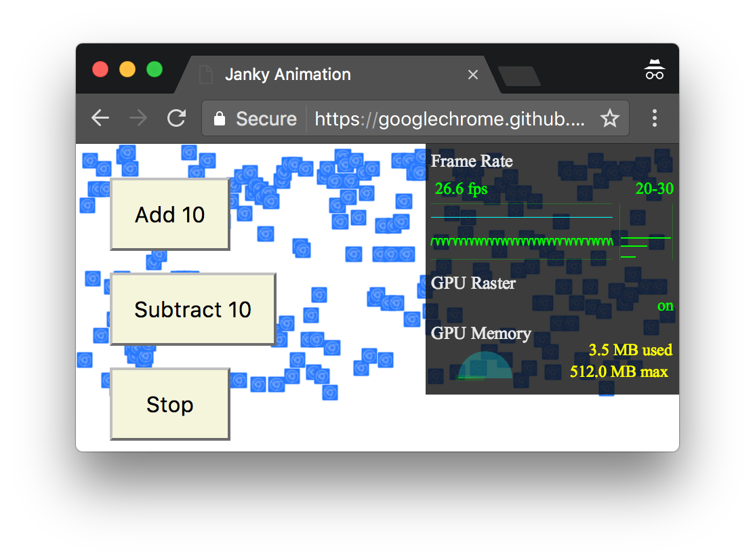Select the GPU Raster label
Viewport: 755px width, 560px height.
[473, 283]
